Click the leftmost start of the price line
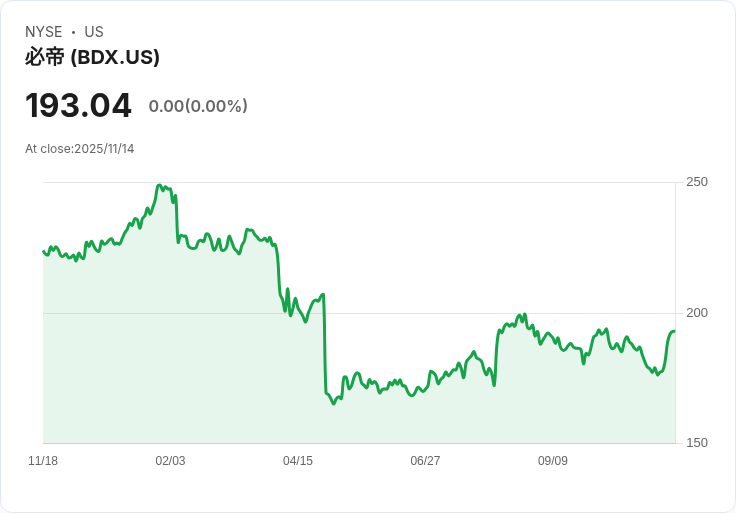This screenshot has width=736, height=513. pos(44,251)
